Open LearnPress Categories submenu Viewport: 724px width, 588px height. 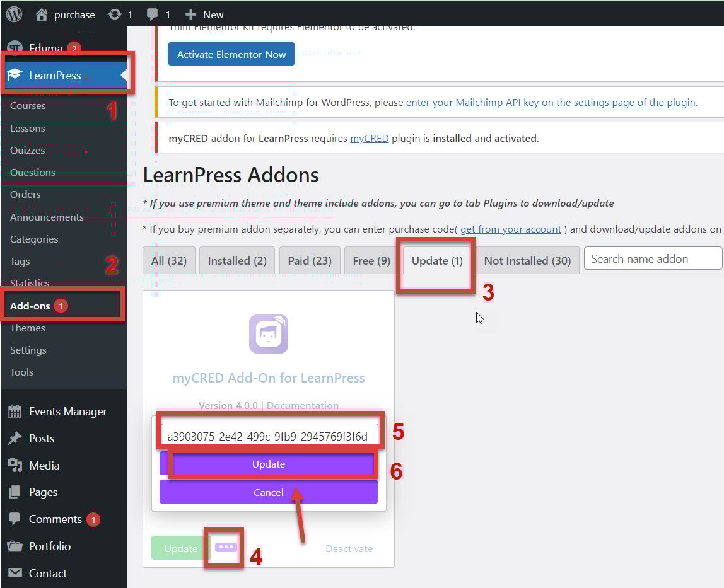[x=34, y=239]
